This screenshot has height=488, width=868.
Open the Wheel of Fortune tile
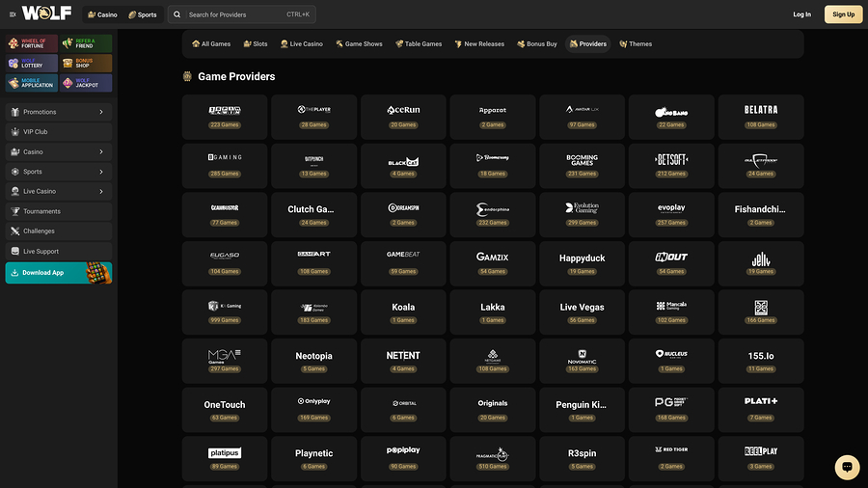tap(32, 43)
